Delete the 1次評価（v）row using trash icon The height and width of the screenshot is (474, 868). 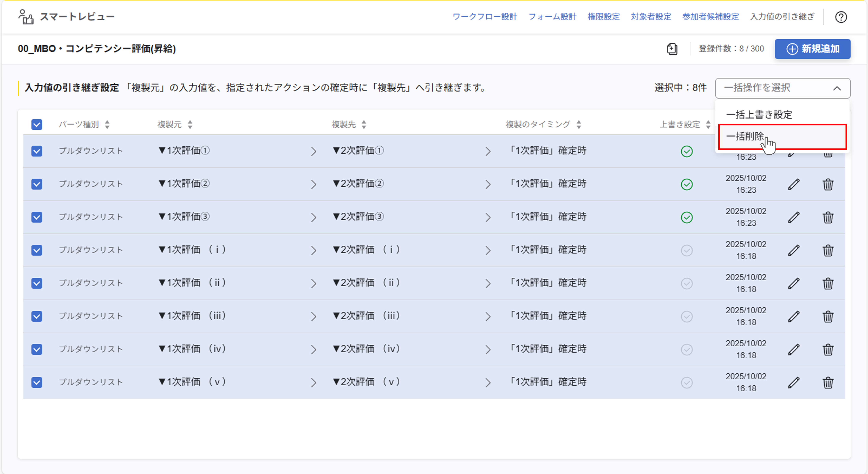pos(828,382)
